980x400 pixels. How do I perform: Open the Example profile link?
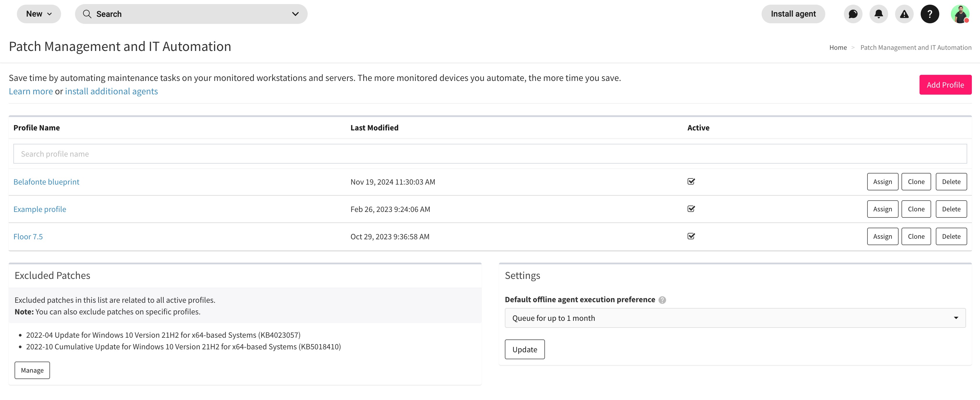(x=40, y=209)
